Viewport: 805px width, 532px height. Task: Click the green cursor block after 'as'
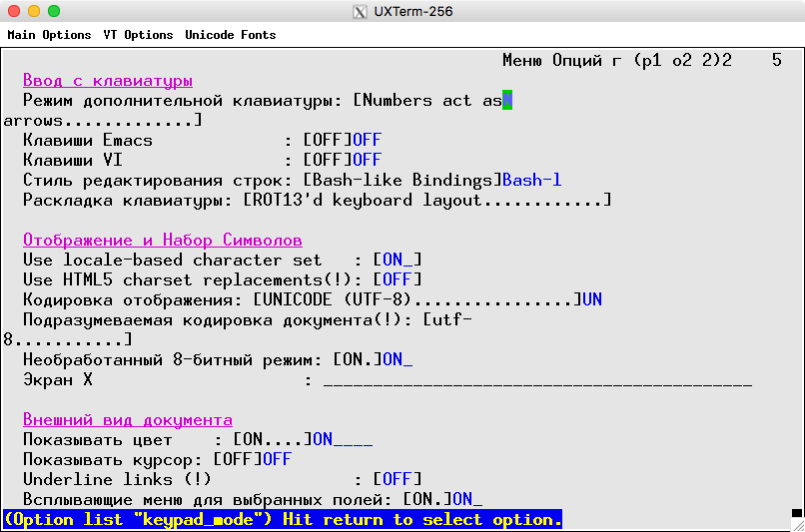[x=507, y=100]
